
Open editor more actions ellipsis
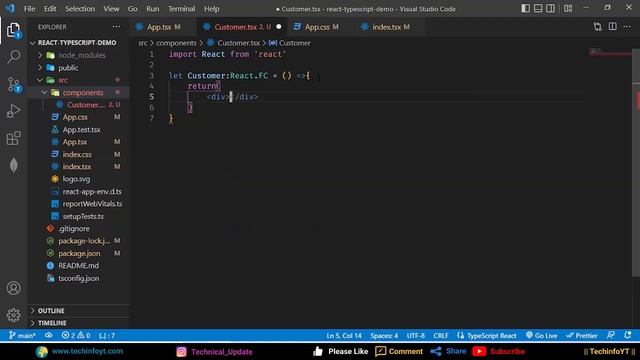[x=627, y=27]
